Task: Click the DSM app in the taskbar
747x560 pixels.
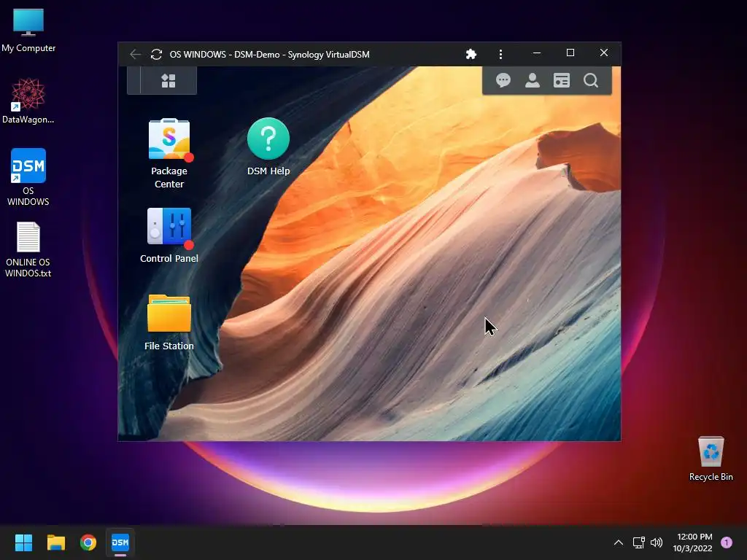Action: pyautogui.click(x=120, y=542)
